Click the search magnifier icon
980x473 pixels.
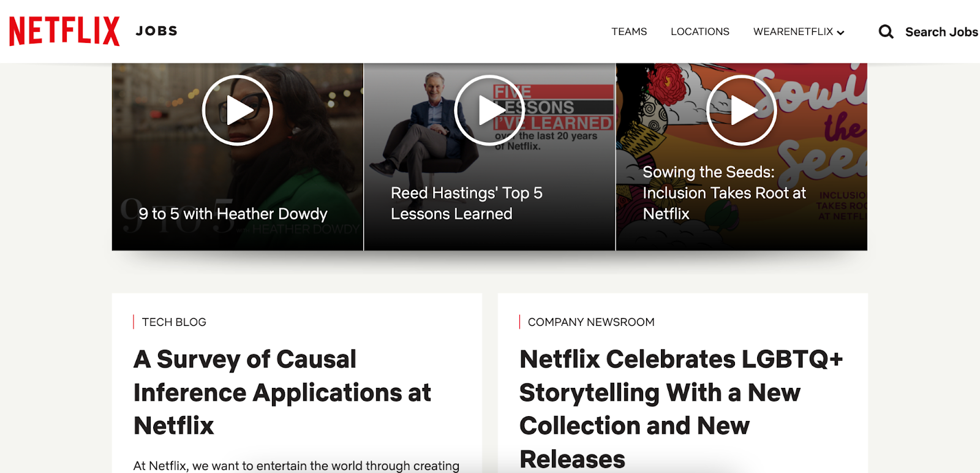886,31
